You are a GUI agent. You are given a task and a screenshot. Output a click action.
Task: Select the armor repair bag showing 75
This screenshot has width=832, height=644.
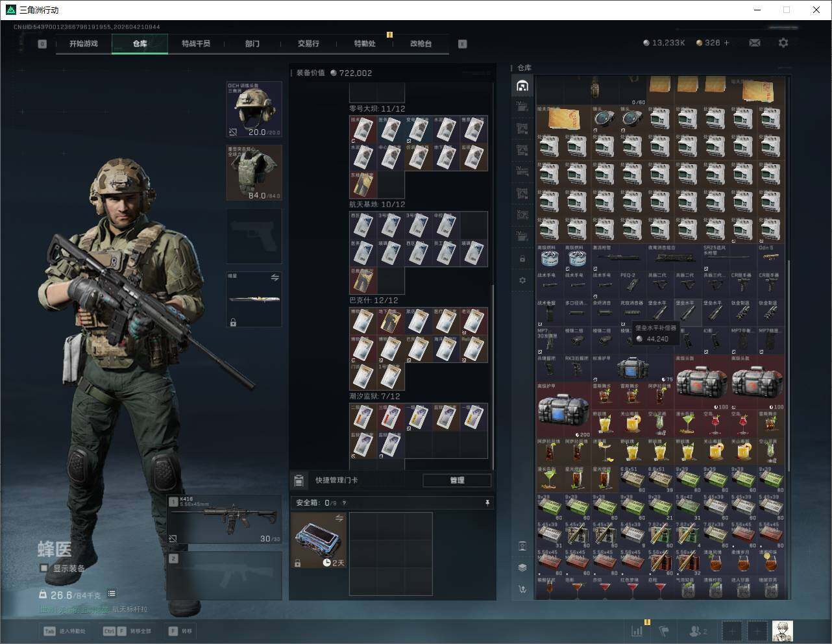(x=633, y=368)
